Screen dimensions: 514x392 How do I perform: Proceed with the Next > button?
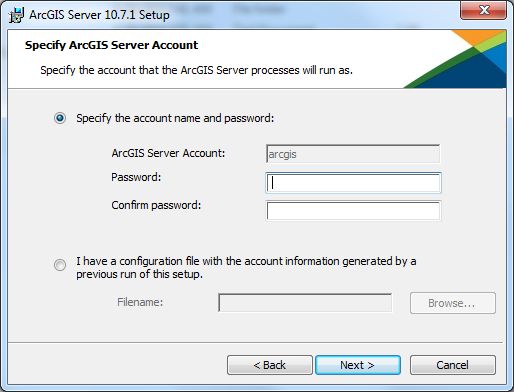(358, 365)
